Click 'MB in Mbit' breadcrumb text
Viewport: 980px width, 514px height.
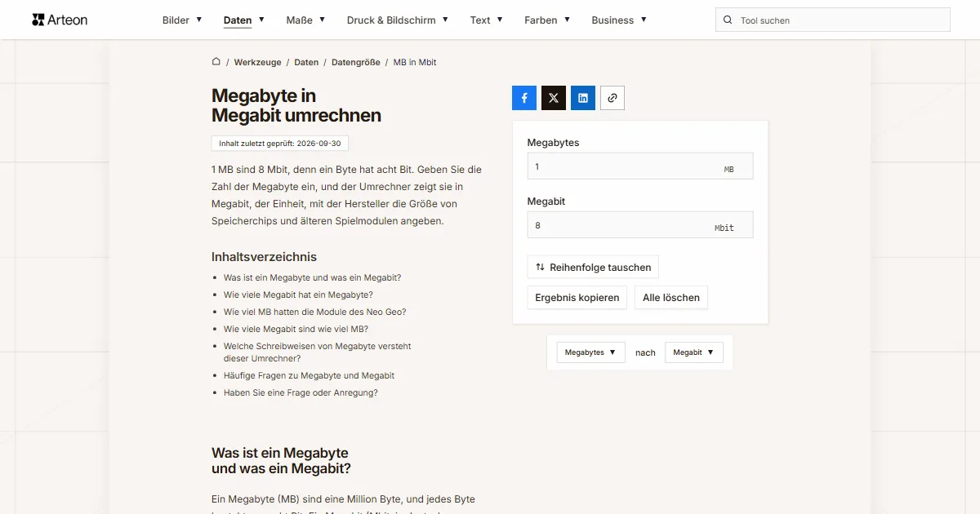[x=415, y=62]
